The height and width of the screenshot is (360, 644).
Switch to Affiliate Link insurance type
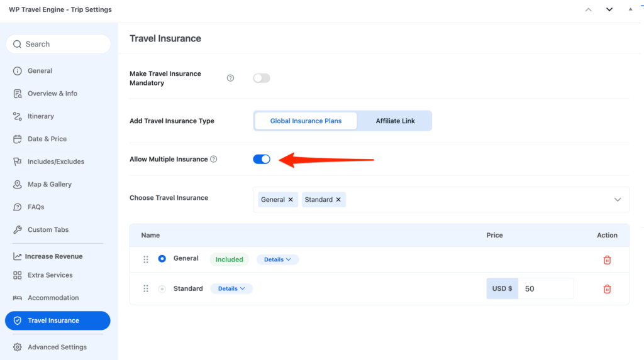395,121
